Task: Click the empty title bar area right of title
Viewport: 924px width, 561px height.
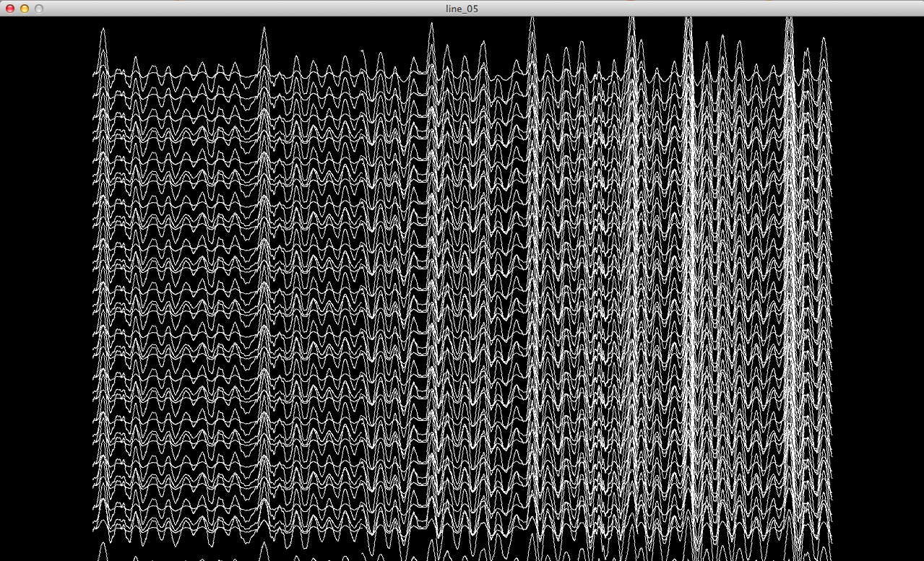Action: [686, 9]
